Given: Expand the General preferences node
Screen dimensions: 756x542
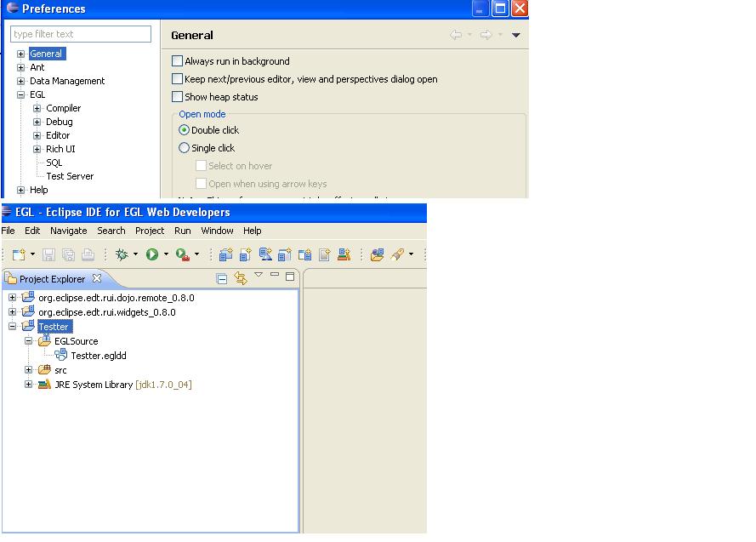Looking at the screenshot, I should tap(20, 54).
